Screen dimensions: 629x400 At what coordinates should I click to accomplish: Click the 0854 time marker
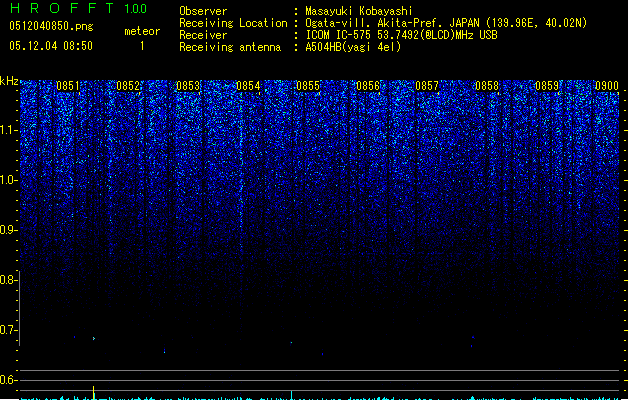coord(248,86)
